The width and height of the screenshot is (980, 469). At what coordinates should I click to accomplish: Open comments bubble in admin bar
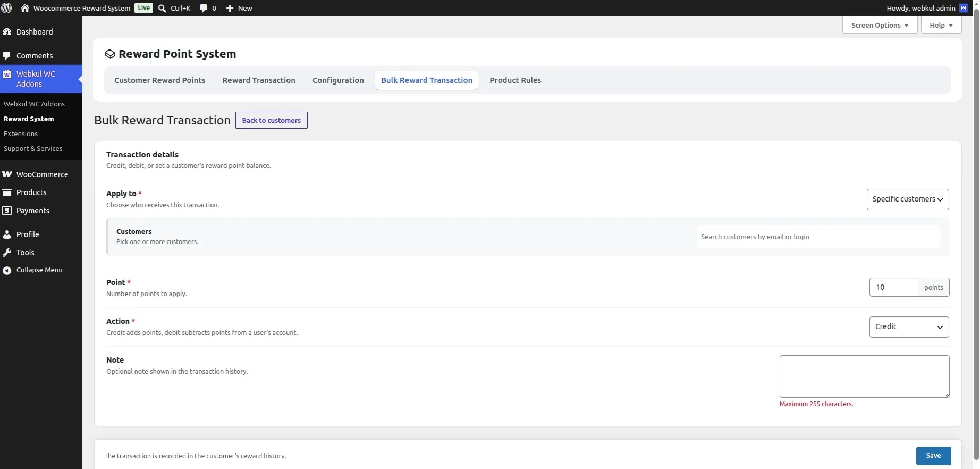[x=204, y=8]
